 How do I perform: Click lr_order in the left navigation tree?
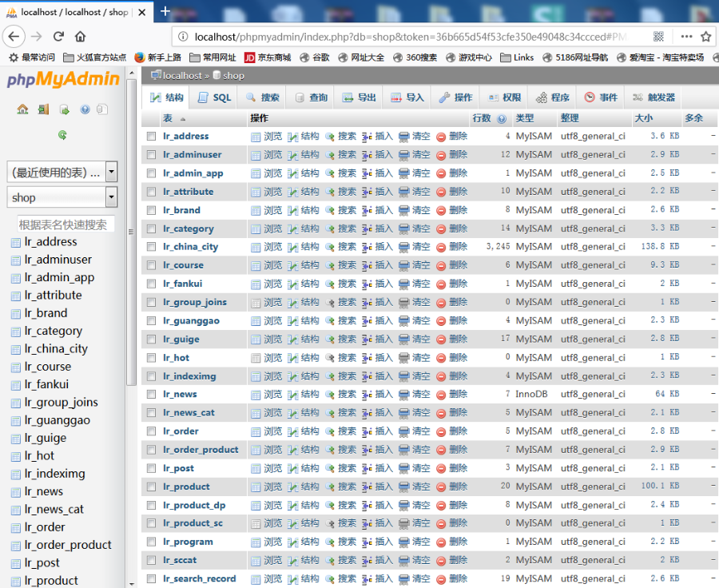[45, 527]
